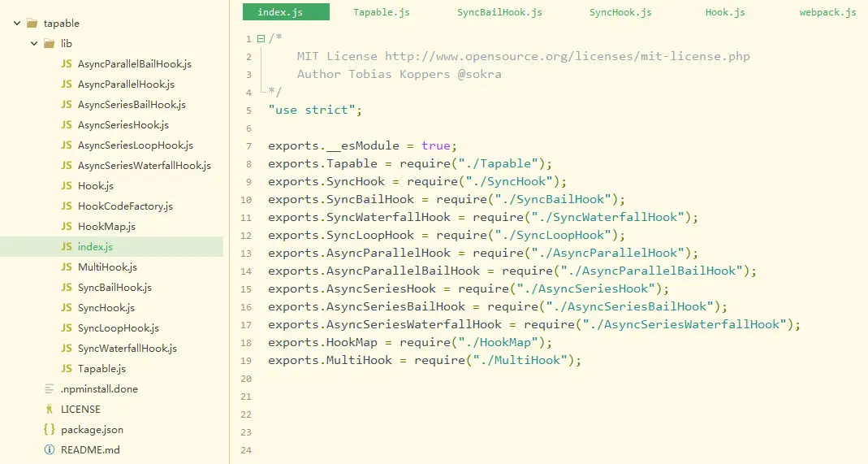Click JS icon beside SyncWaterfallHook.js
This screenshot has width=868, height=464.
tap(67, 348)
